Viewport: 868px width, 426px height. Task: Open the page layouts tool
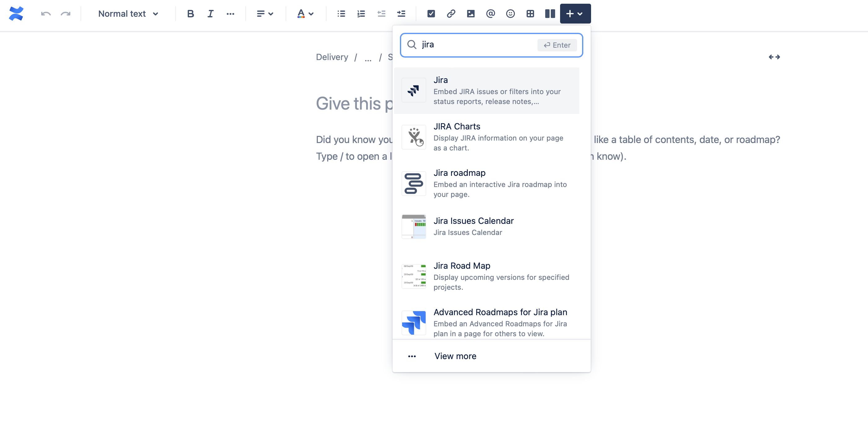click(x=550, y=14)
